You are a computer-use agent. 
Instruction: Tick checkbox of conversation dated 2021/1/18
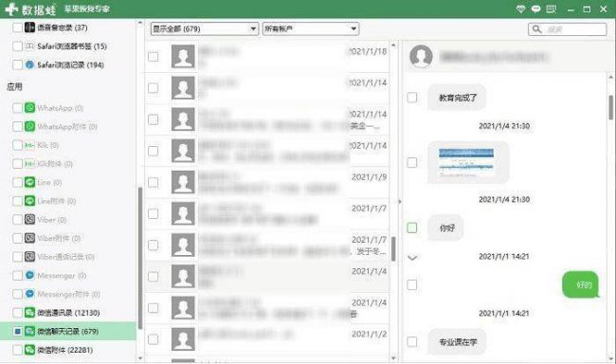[154, 57]
